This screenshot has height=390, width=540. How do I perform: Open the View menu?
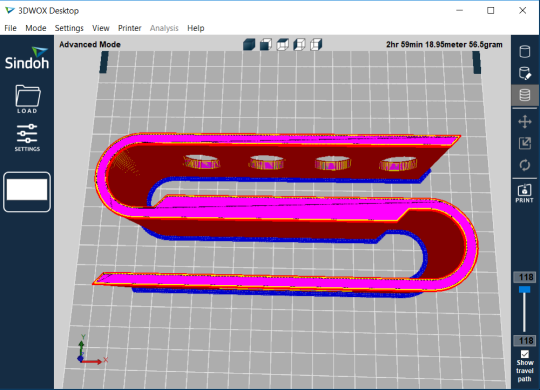click(101, 28)
